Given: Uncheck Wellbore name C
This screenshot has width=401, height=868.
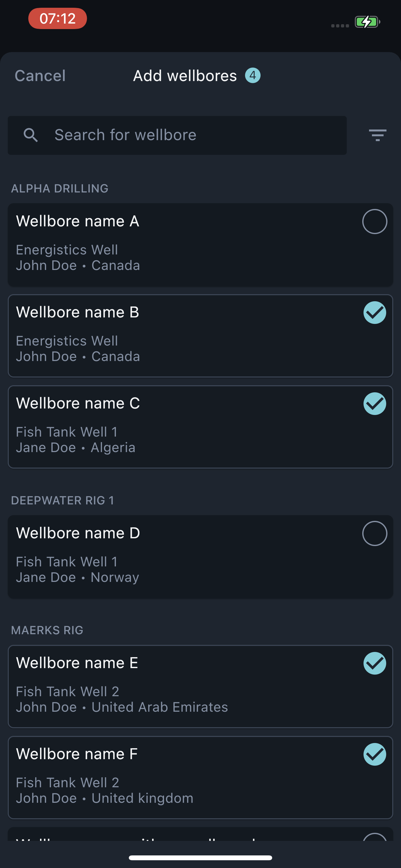Looking at the screenshot, I should (x=375, y=404).
